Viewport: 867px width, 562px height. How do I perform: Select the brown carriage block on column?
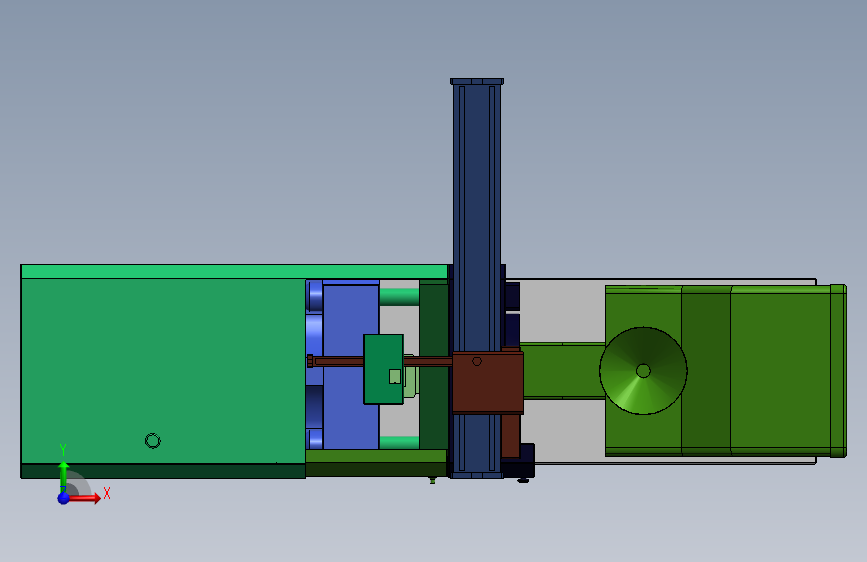pyautogui.click(x=488, y=382)
